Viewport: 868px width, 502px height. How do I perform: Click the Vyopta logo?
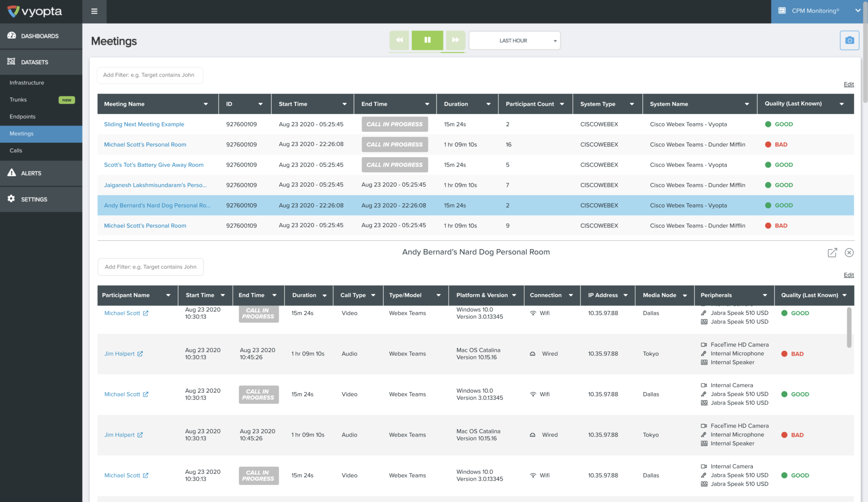tap(35, 11)
